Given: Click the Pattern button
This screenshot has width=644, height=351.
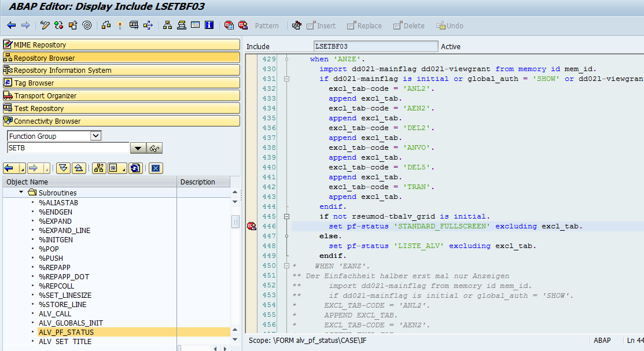Looking at the screenshot, I should pos(266,25).
